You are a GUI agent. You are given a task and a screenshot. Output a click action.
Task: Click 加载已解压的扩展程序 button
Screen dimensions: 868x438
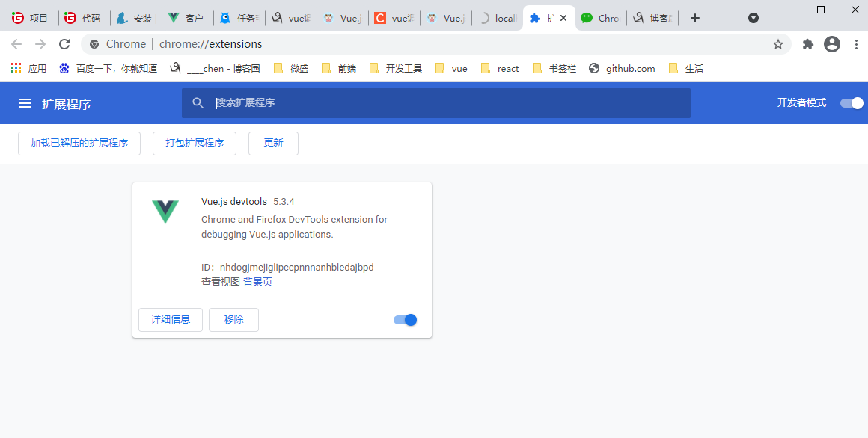click(79, 144)
